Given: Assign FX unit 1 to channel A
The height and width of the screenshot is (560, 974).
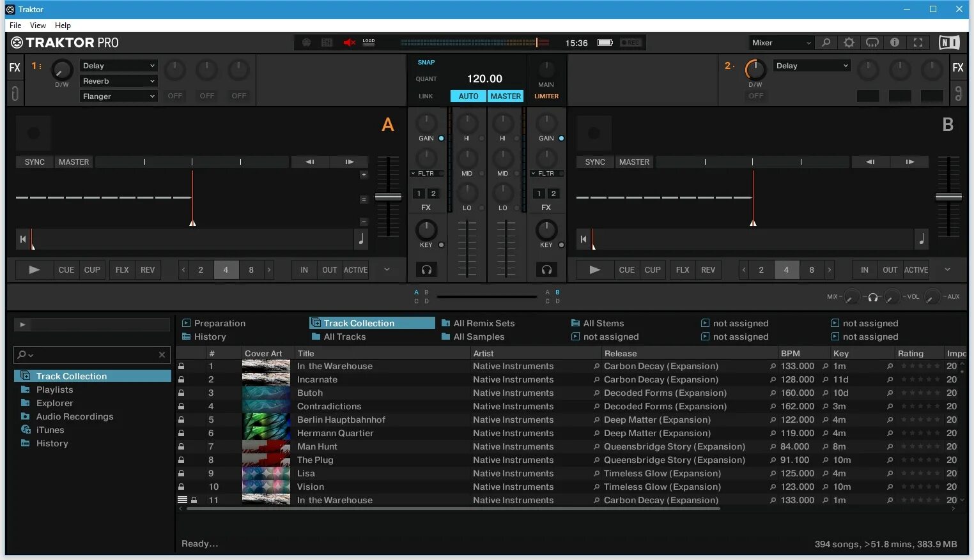Looking at the screenshot, I should click(x=419, y=193).
